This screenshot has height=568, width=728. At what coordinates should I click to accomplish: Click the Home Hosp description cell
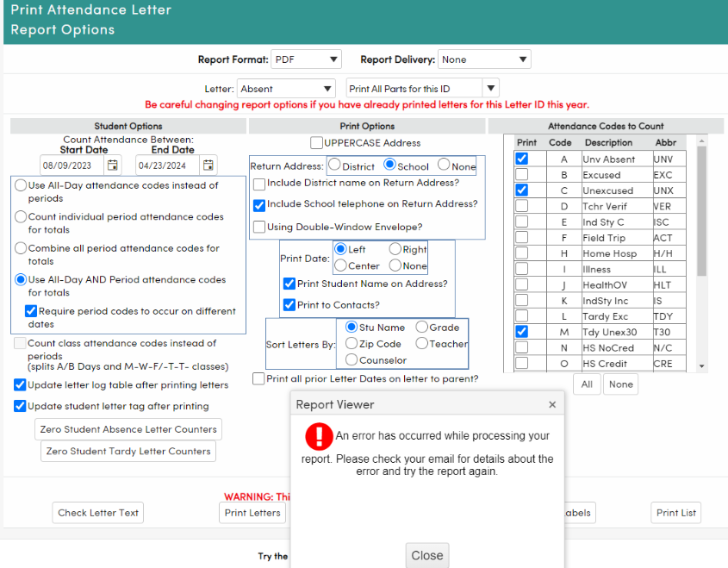tap(617, 253)
